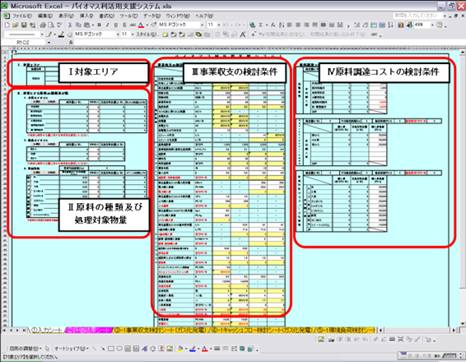Switch to the ①入力シート tab
466x362 pixels.
point(46,330)
